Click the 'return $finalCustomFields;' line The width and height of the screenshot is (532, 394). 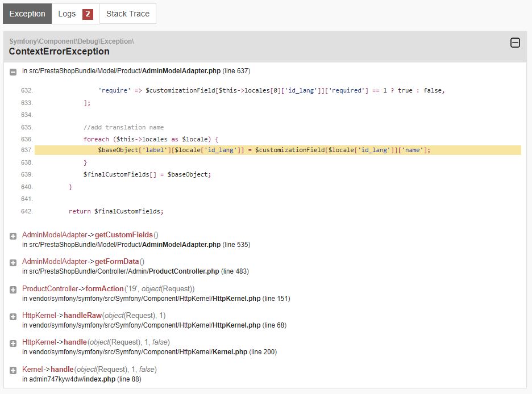click(x=116, y=211)
